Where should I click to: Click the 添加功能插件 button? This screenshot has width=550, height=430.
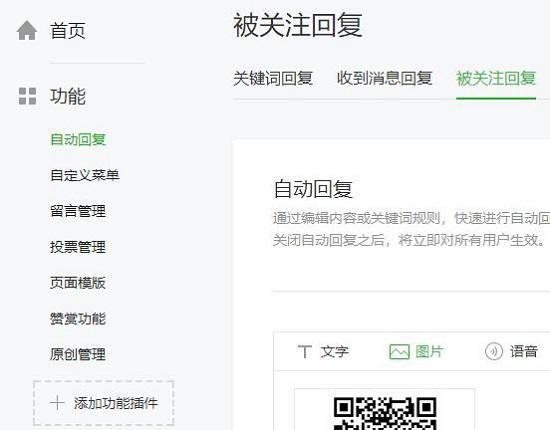click(104, 403)
